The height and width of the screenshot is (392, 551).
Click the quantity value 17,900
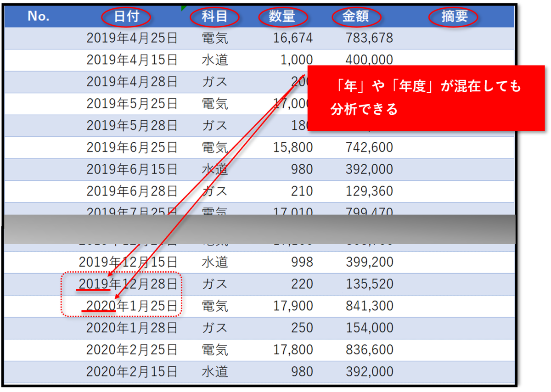point(293,306)
